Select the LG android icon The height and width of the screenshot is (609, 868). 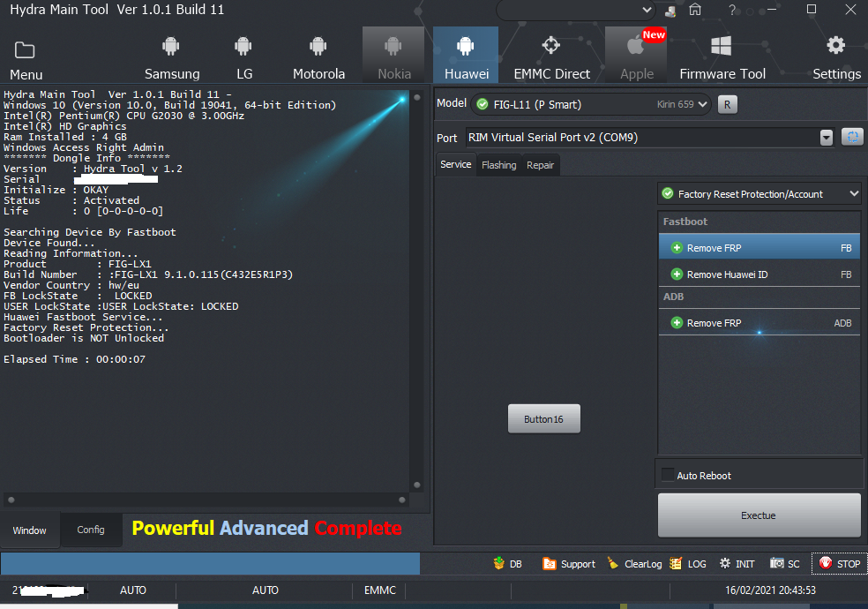coord(243,46)
